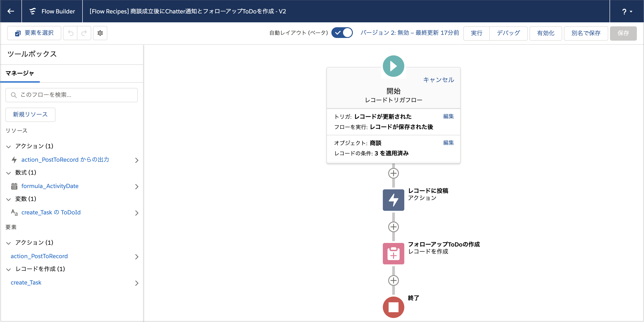The width and height of the screenshot is (644, 322).
Task: Click the キャンセル link
Action: (x=439, y=80)
